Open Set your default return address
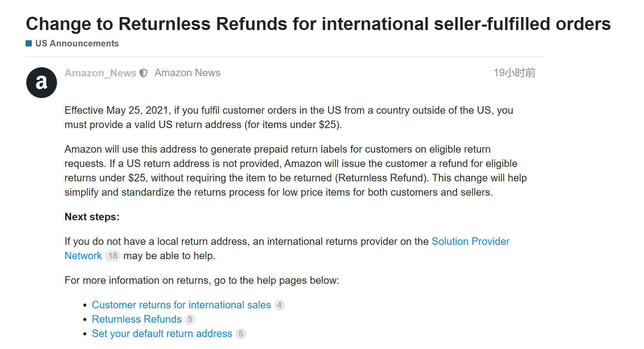 [x=162, y=334]
